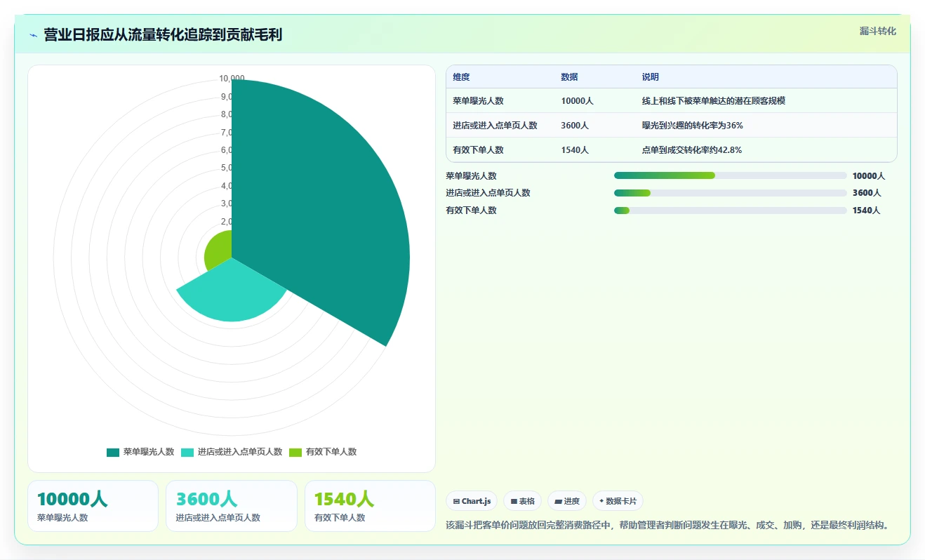Click the 表格 tag chip
The image size is (925, 560).
[522, 501]
